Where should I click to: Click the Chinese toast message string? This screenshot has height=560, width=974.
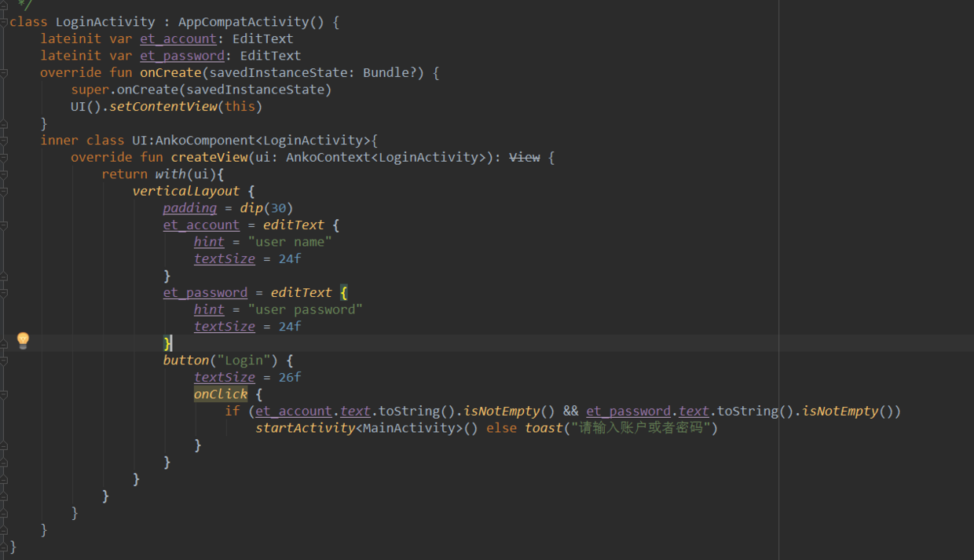[x=641, y=428]
